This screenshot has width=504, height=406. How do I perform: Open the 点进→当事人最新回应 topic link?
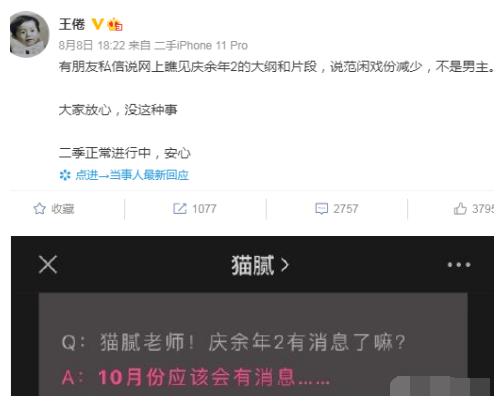pyautogui.click(x=132, y=175)
